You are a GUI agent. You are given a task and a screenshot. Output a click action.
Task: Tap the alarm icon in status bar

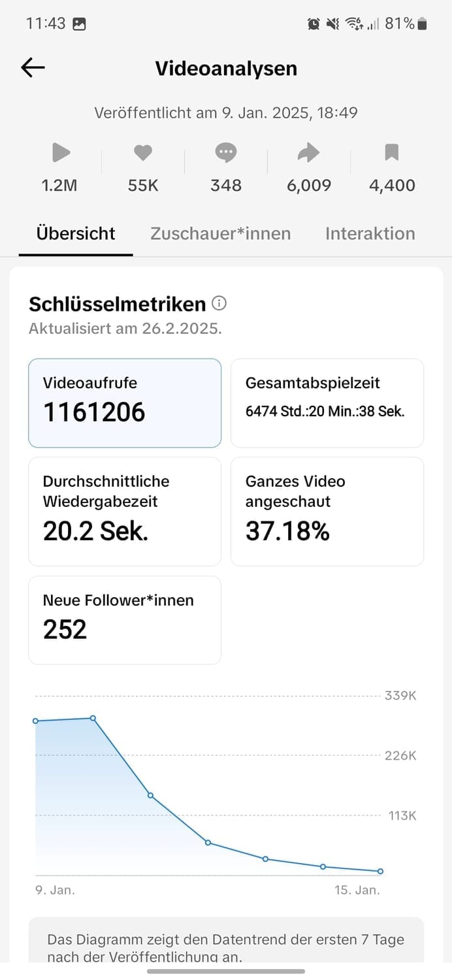(x=314, y=24)
